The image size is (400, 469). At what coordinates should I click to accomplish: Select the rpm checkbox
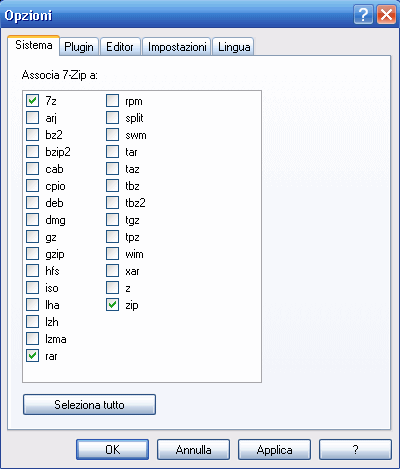(x=112, y=101)
